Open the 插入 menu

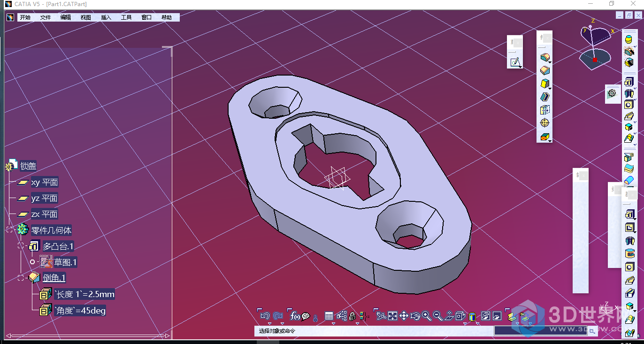[106, 17]
